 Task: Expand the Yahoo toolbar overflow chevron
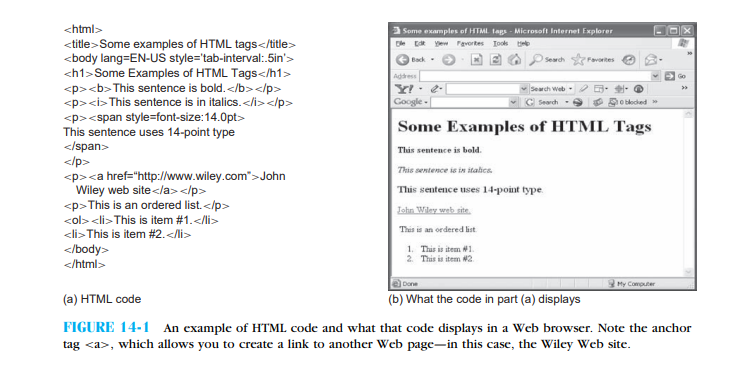684,88
